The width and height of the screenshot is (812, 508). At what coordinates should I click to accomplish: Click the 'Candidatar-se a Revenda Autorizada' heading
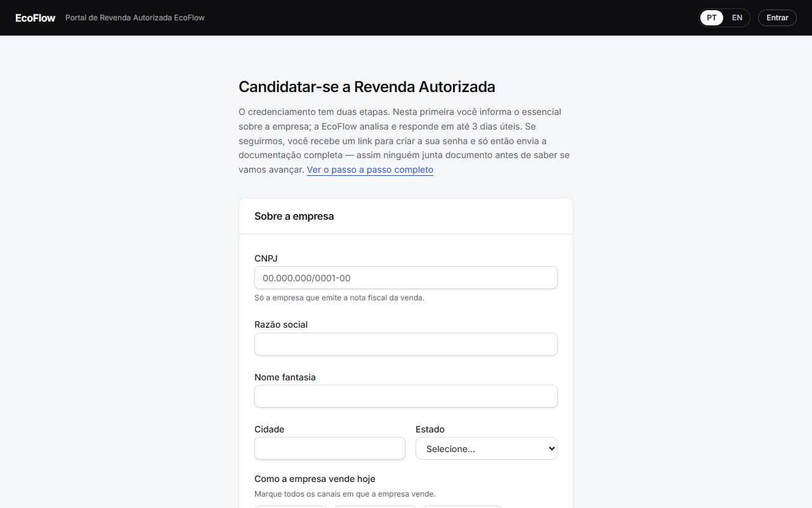[x=367, y=87]
